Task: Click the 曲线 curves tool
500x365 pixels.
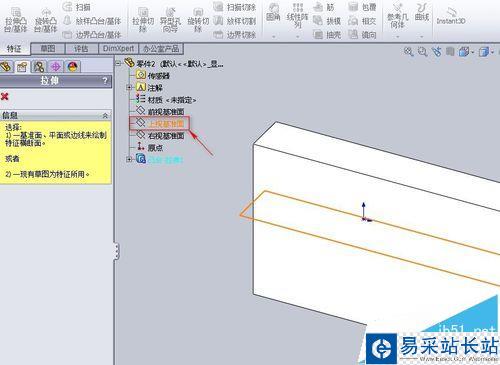Action: [422, 12]
